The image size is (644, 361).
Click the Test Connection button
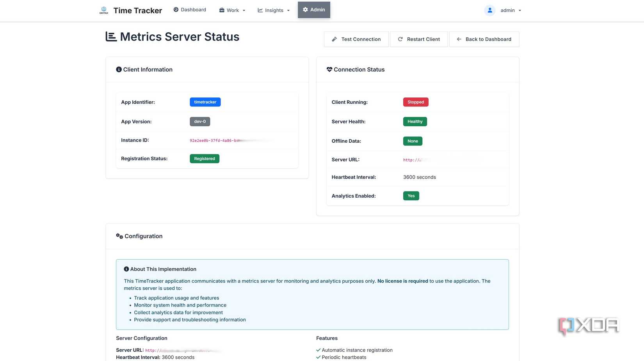pyautogui.click(x=356, y=39)
